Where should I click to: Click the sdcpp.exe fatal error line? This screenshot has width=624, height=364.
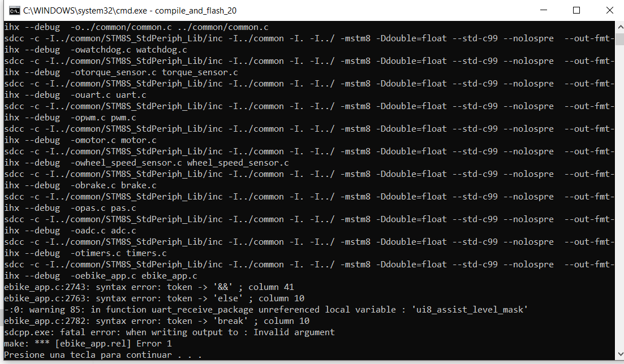(169, 332)
